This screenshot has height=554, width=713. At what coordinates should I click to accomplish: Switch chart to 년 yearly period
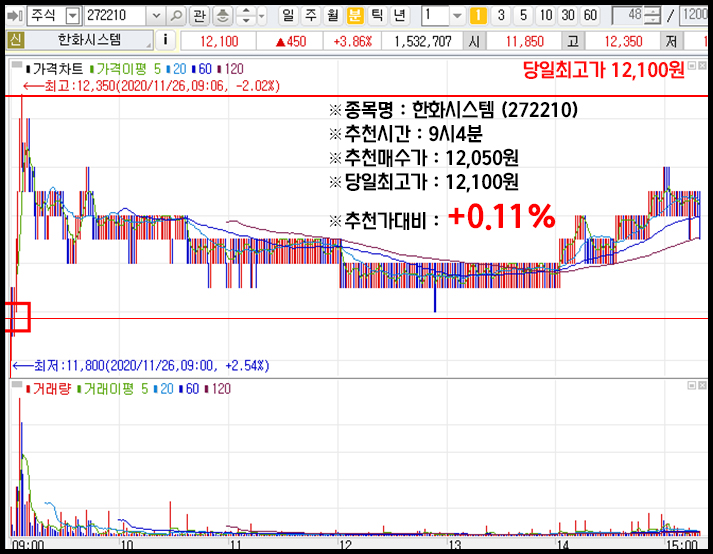399,16
